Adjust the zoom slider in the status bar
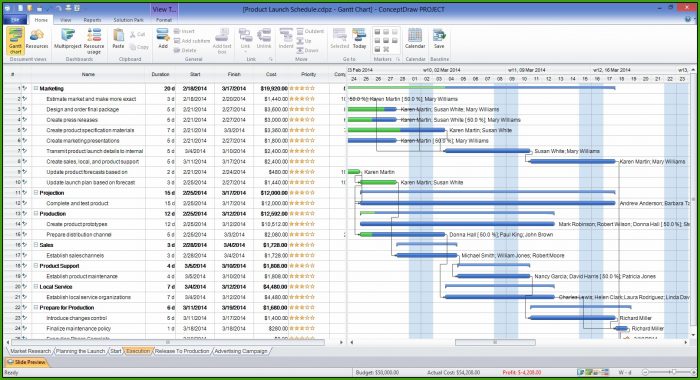The width and height of the screenshot is (700, 380). pyautogui.click(x=673, y=372)
